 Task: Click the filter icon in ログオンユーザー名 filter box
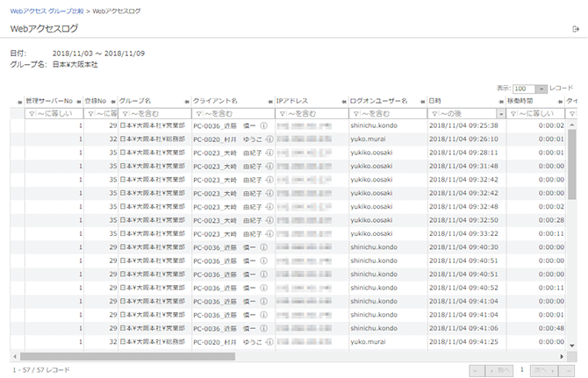click(355, 114)
